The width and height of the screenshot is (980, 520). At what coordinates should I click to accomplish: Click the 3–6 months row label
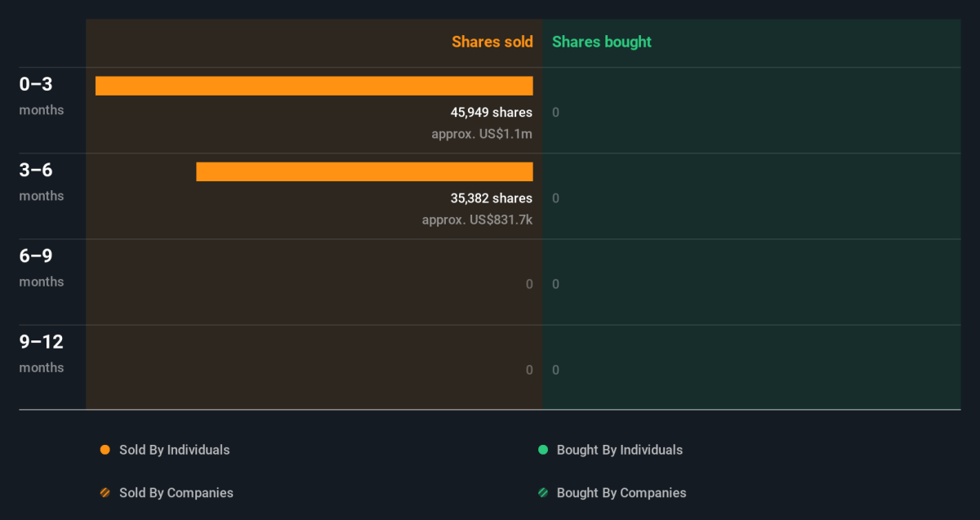pos(42,181)
